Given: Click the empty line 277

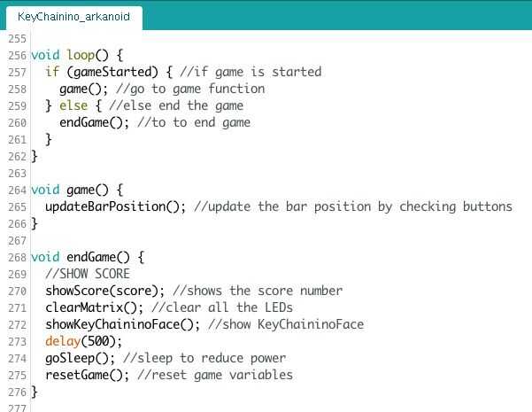Looking at the screenshot, I should 177,405.
